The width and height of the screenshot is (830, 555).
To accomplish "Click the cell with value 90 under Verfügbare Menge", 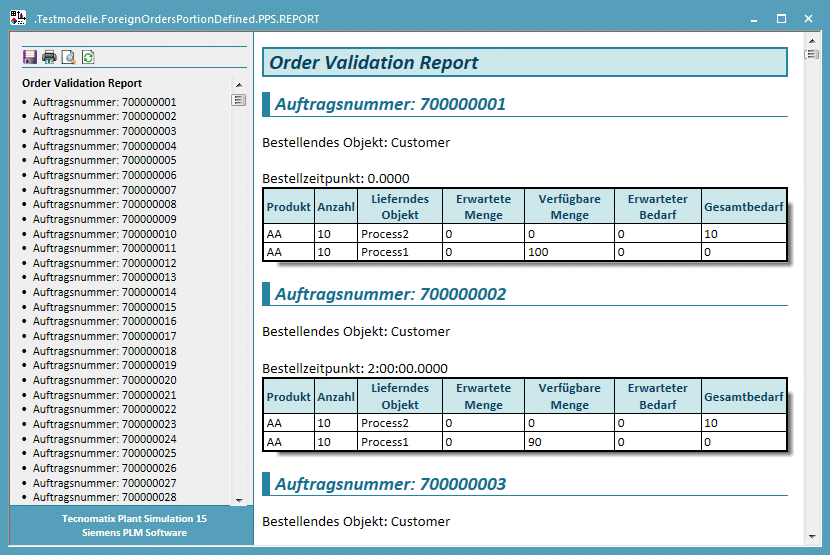I will 569,442.
